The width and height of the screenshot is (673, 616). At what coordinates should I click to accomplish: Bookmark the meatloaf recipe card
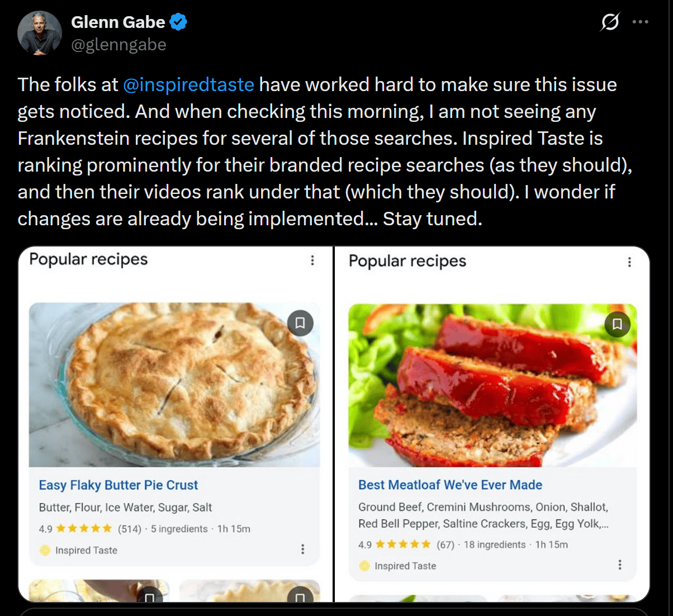(617, 324)
